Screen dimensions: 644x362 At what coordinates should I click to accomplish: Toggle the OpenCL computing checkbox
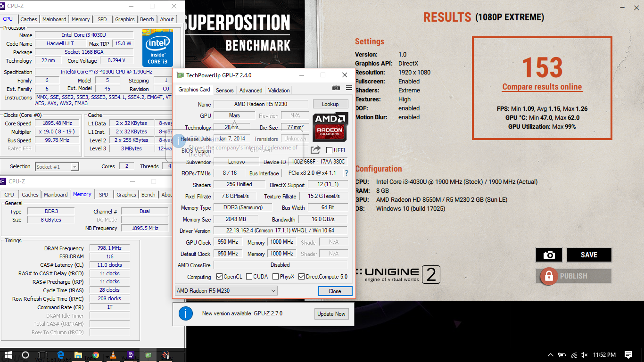click(219, 277)
